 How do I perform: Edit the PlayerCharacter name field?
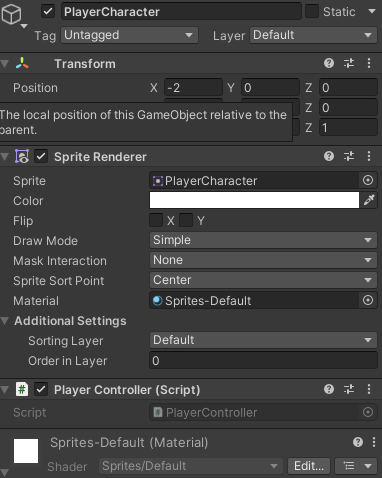point(181,12)
